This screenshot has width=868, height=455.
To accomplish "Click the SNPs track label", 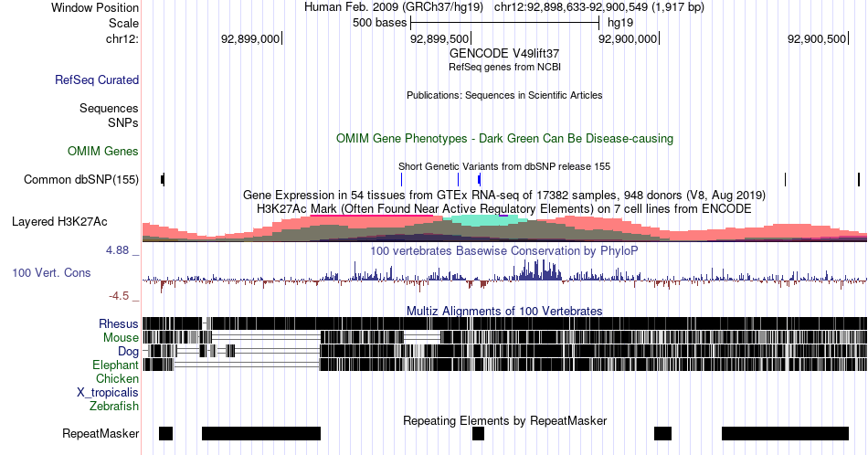I will pyautogui.click(x=123, y=122).
